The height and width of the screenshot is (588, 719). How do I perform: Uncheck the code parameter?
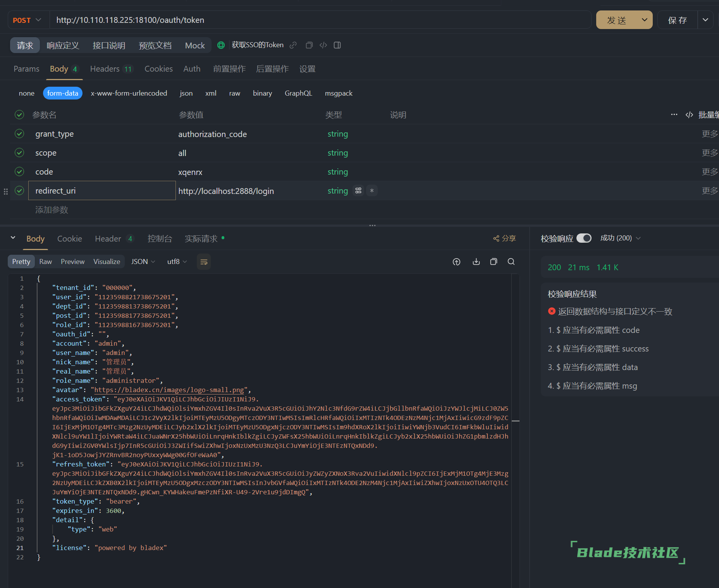[19, 171]
